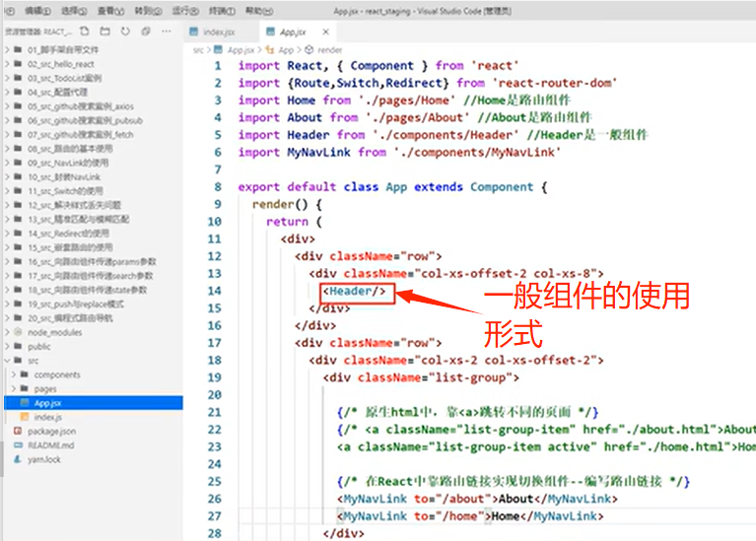Click the App.jsx tab file icon
The image size is (756, 541).
click(x=270, y=32)
